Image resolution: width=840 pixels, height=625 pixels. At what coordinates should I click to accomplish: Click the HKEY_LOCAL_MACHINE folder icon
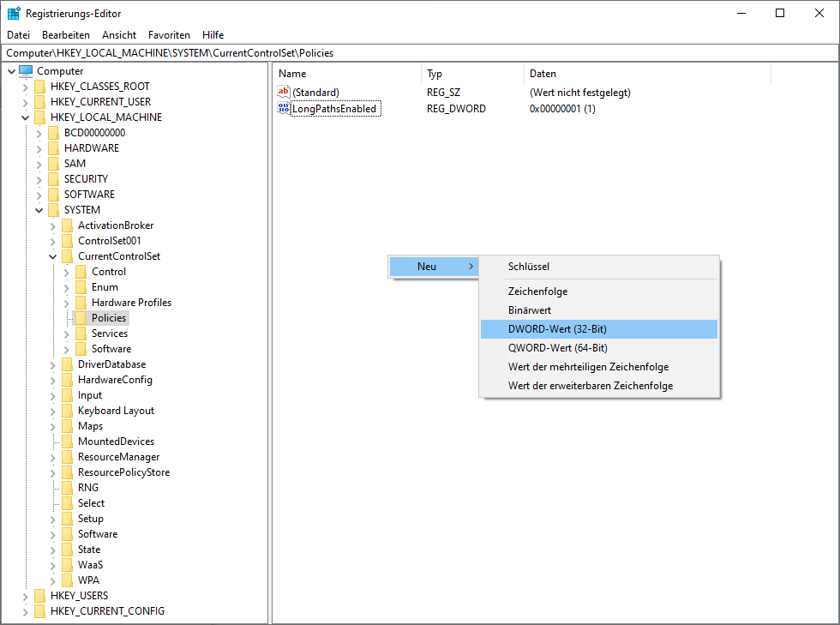pyautogui.click(x=39, y=117)
